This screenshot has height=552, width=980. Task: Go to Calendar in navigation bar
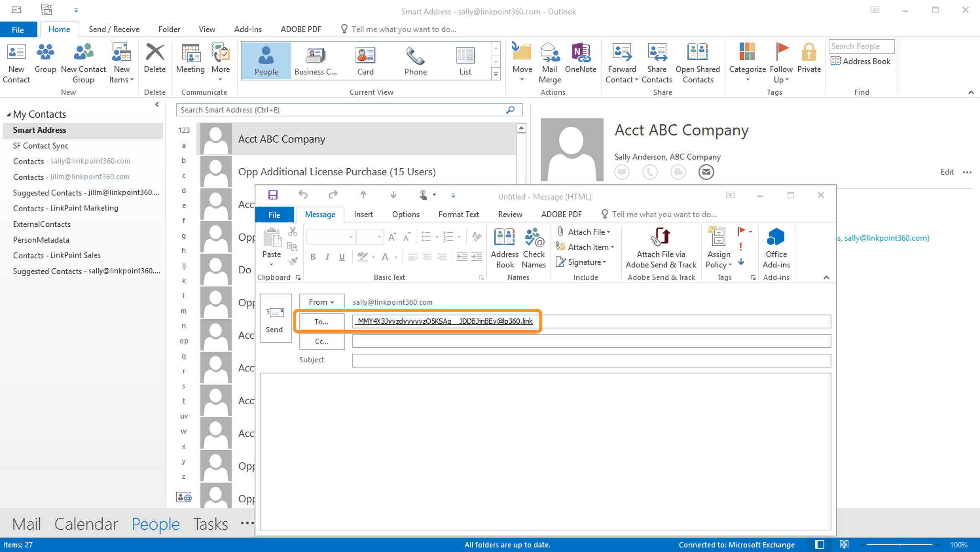pos(86,524)
